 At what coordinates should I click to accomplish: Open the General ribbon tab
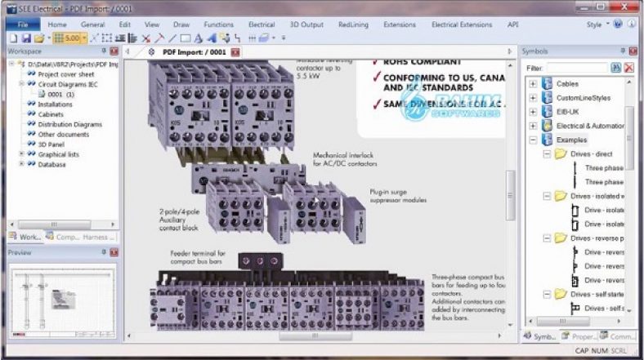click(x=93, y=24)
